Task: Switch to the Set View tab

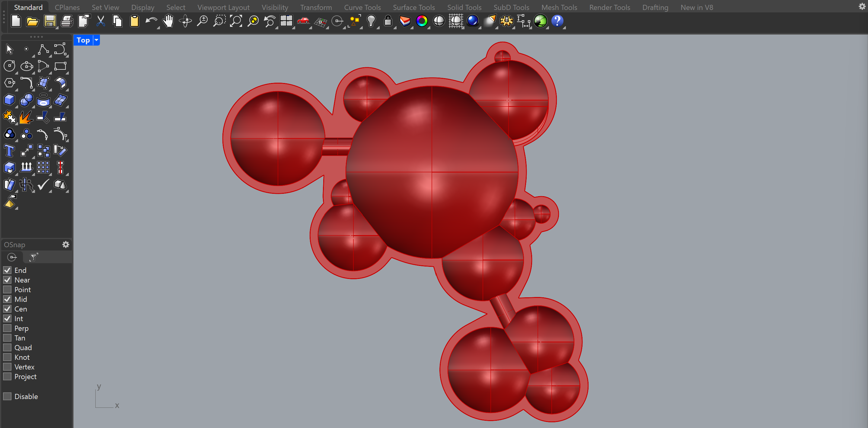Action: tap(105, 7)
